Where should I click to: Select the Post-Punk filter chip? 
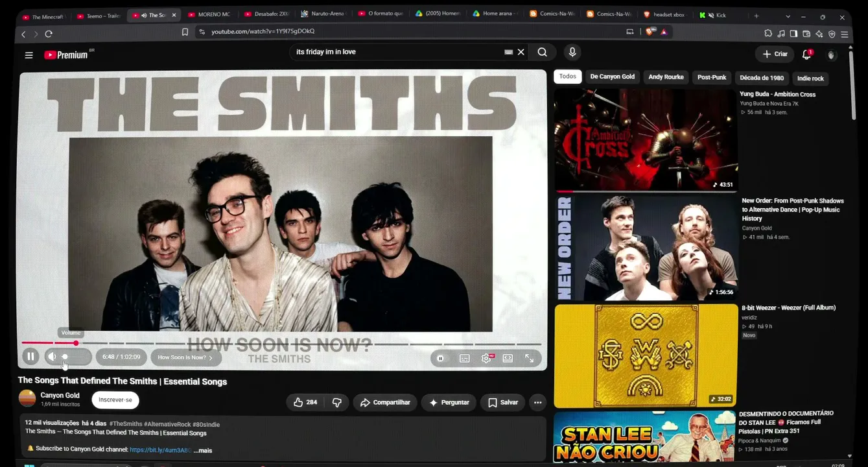[x=712, y=77]
